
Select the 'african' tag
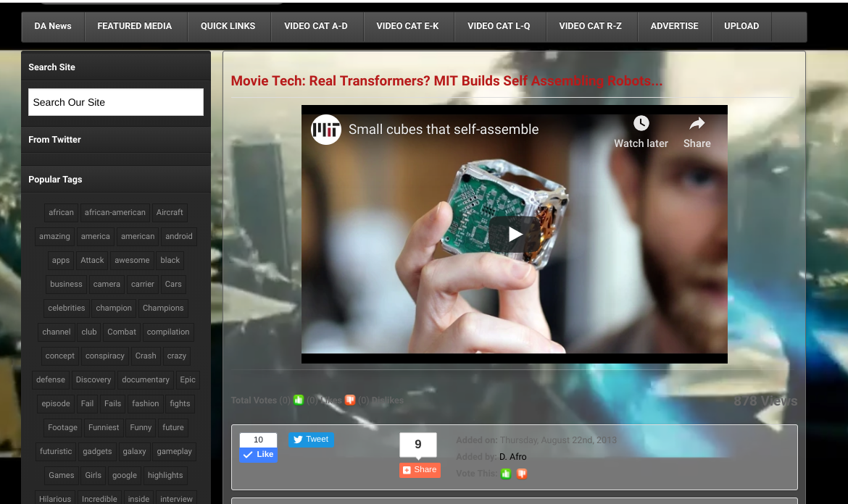tap(61, 212)
